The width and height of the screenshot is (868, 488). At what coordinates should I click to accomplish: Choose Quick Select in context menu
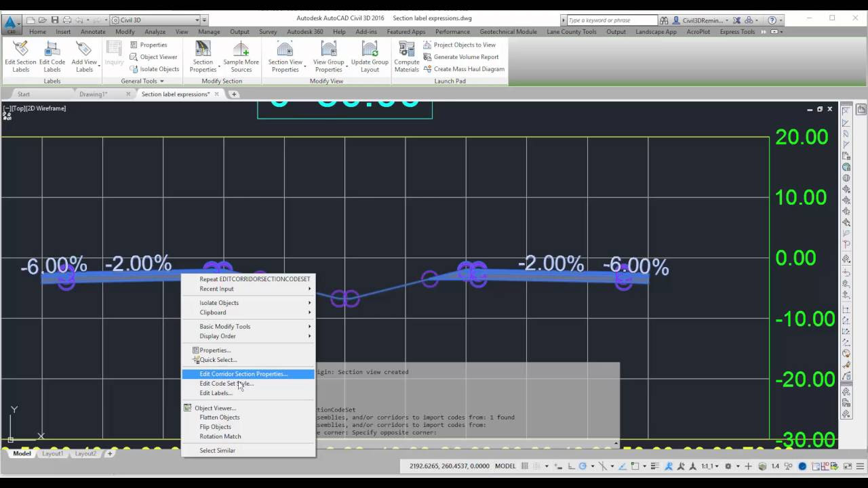click(x=218, y=360)
